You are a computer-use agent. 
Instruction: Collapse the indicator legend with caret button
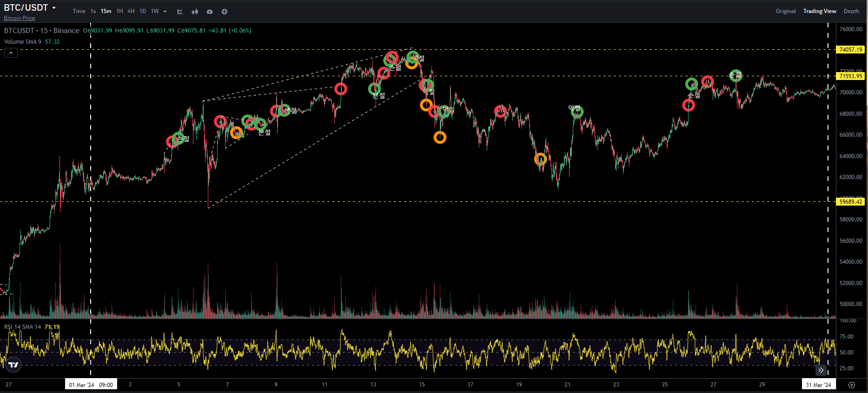pyautogui.click(x=11, y=53)
